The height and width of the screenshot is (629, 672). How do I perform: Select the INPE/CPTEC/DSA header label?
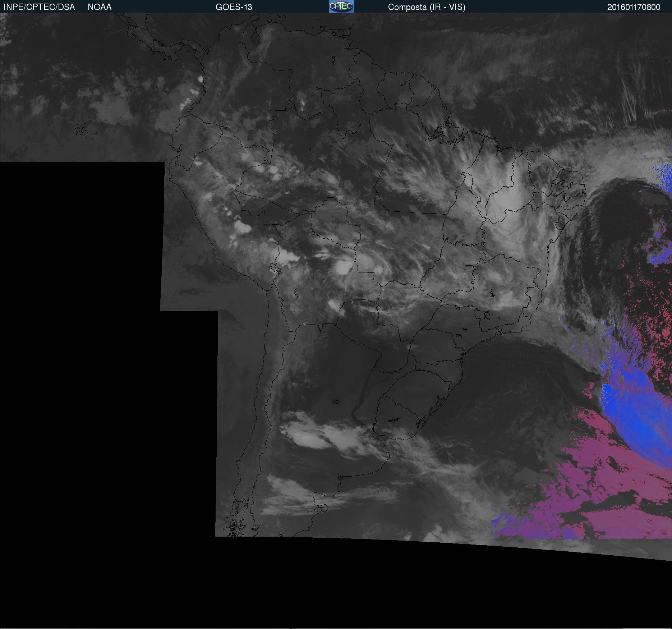(39, 7)
